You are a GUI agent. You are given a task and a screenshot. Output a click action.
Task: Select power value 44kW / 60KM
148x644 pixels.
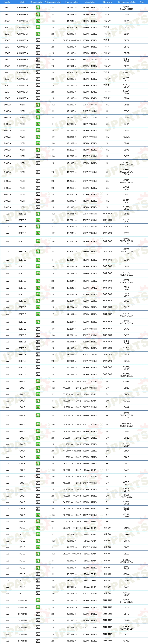point(90,535)
